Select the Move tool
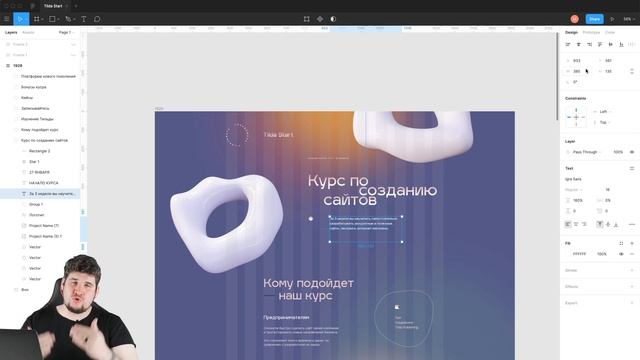640x360 pixels. pyautogui.click(x=19, y=19)
